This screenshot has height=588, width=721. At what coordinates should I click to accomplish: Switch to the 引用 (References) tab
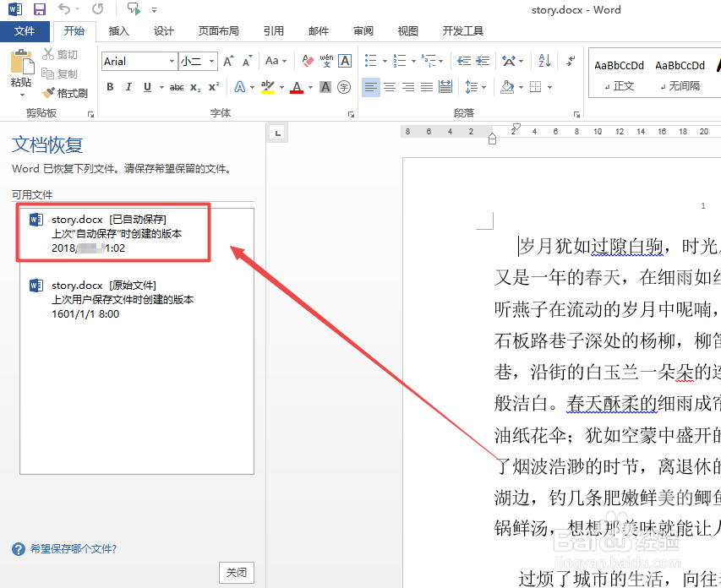pos(273,30)
